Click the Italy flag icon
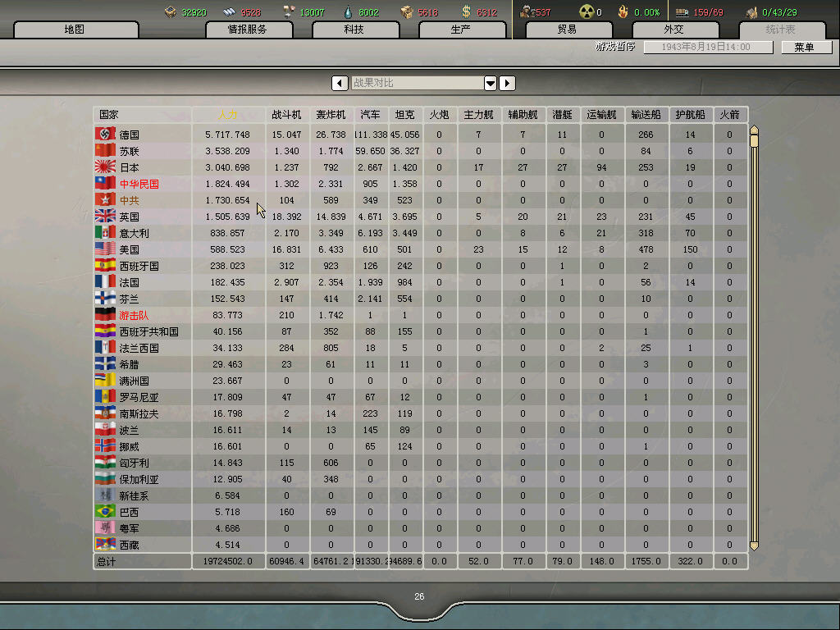 coord(105,232)
